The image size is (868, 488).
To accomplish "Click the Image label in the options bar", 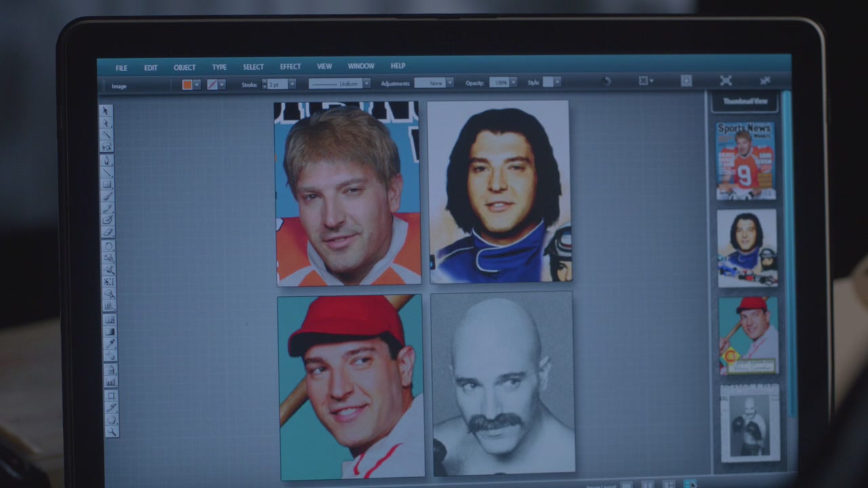I will [119, 87].
